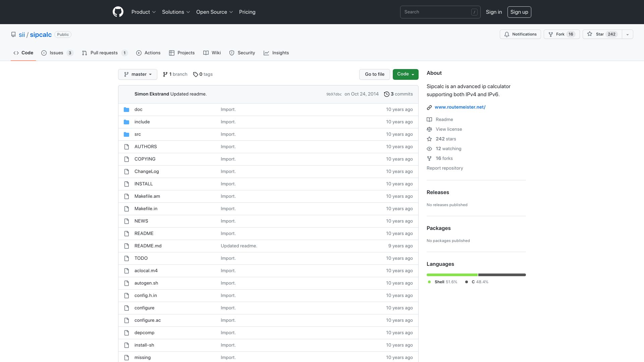Click the file icon beside README.md
This screenshot has height=362, width=644.
click(126, 246)
